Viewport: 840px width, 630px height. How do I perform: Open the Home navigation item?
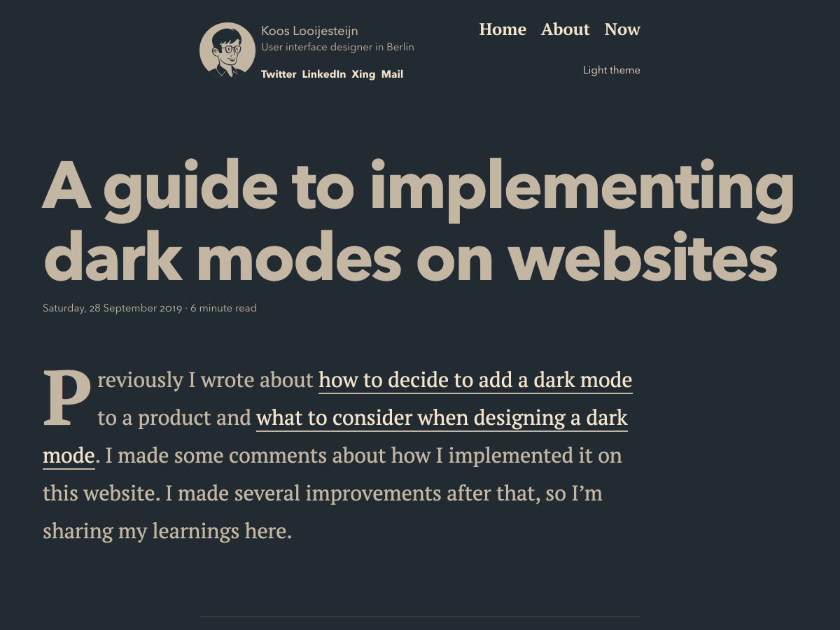pos(503,29)
